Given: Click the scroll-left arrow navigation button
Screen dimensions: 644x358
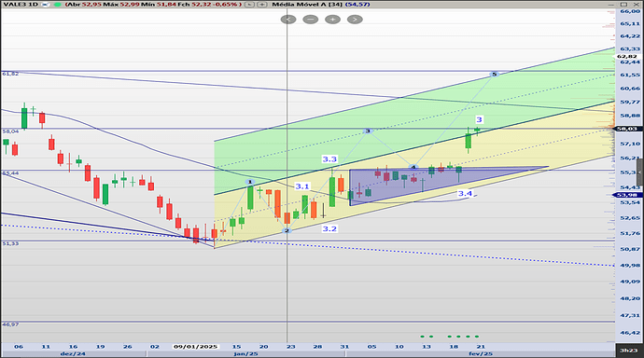Looking at the screenshot, I should coord(288,20).
